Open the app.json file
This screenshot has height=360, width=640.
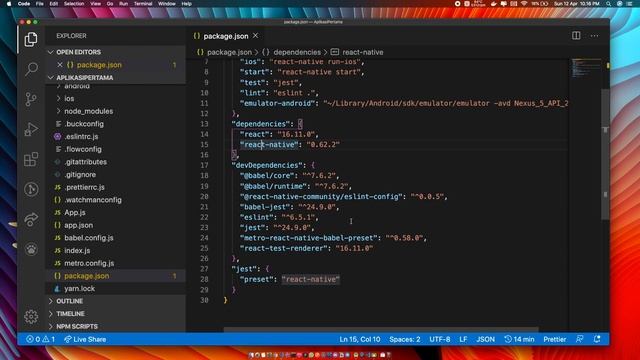coord(78,225)
